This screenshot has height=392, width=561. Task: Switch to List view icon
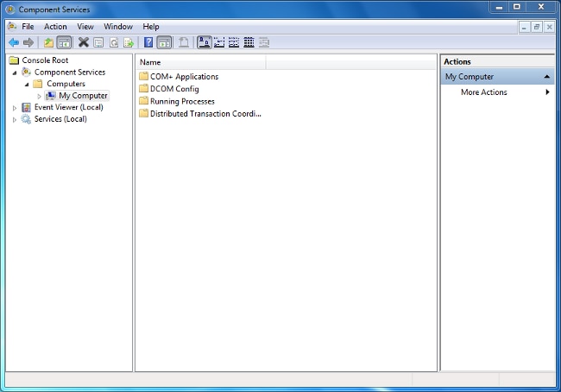[x=234, y=42]
